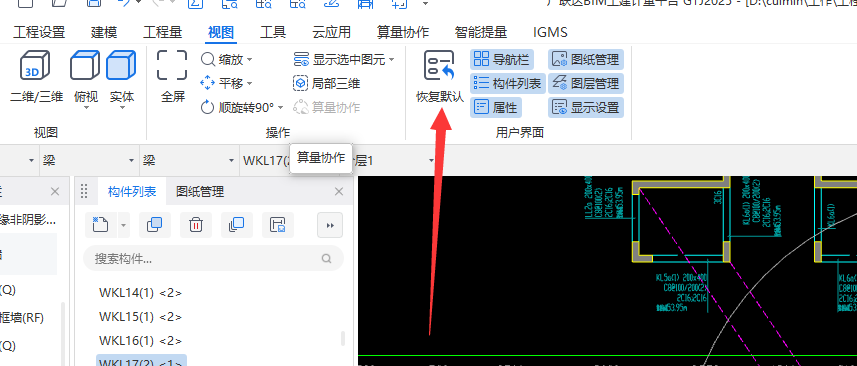The width and height of the screenshot is (857, 366).
Task: Click the 缩放 zoom tool
Action: 222,59
